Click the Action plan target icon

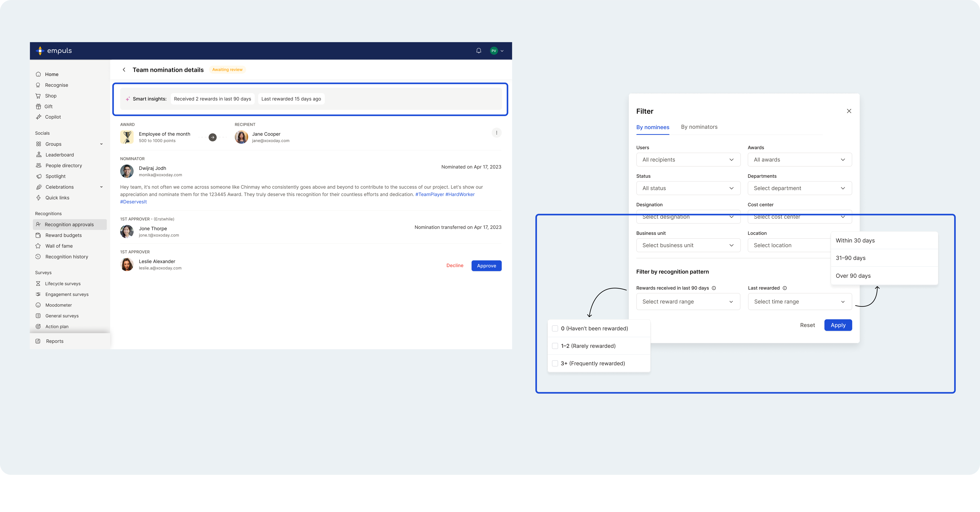38,326
